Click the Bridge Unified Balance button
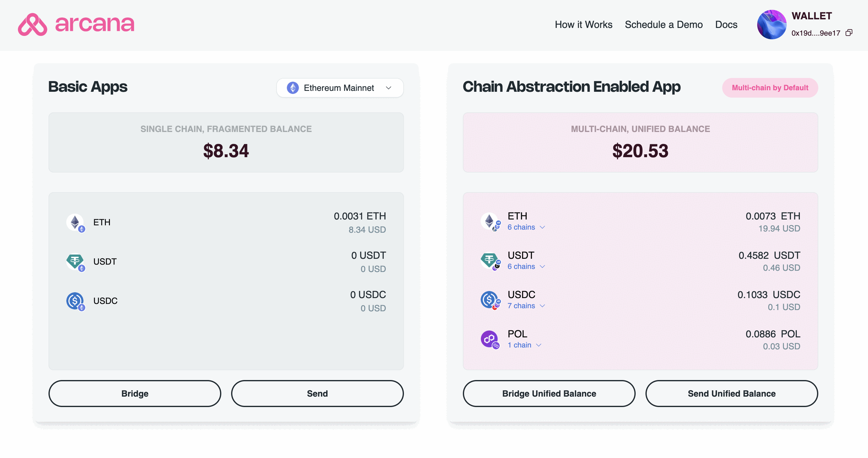The width and height of the screenshot is (868, 458). pos(549,393)
